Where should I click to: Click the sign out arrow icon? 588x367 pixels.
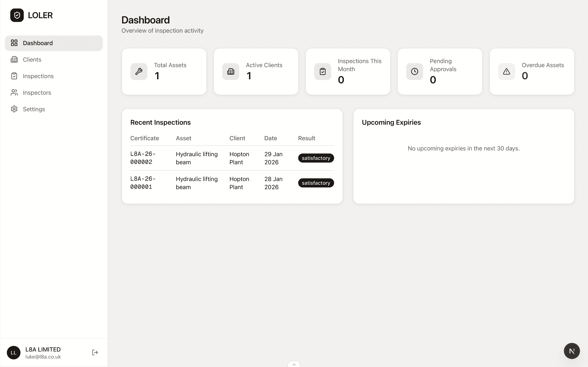[x=95, y=352]
